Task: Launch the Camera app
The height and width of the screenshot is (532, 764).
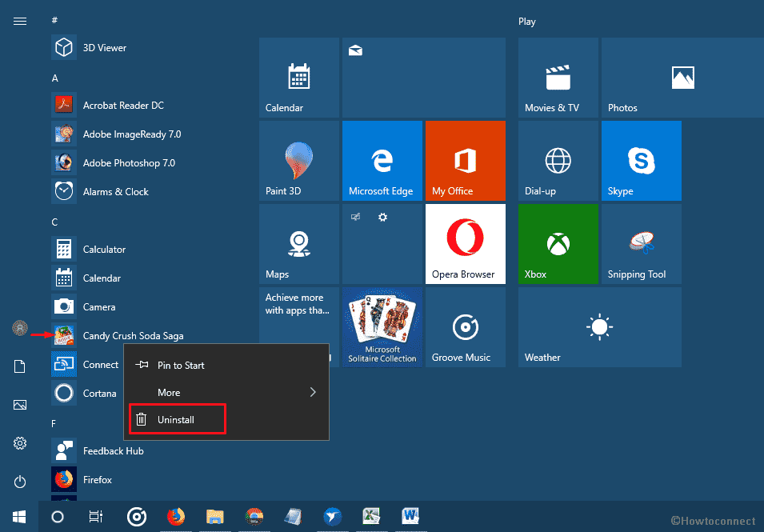Action: pyautogui.click(x=146, y=307)
